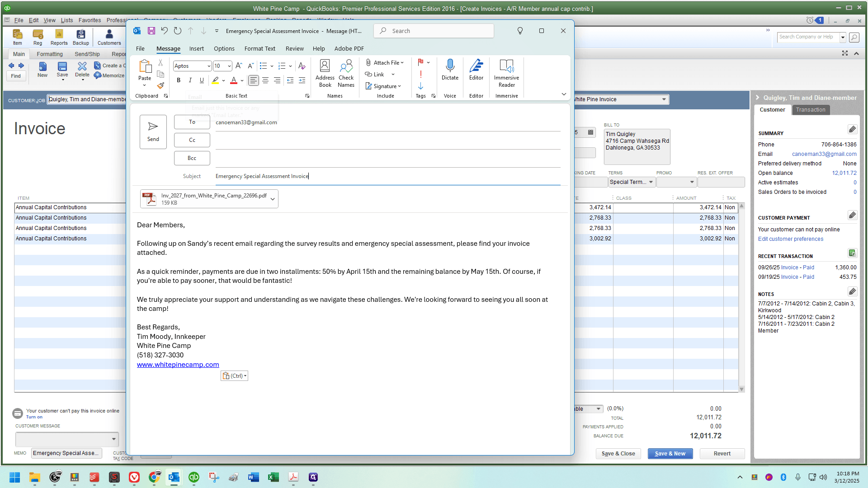The height and width of the screenshot is (488, 868).
Task: Toggle underline formatting
Action: pos(202,80)
